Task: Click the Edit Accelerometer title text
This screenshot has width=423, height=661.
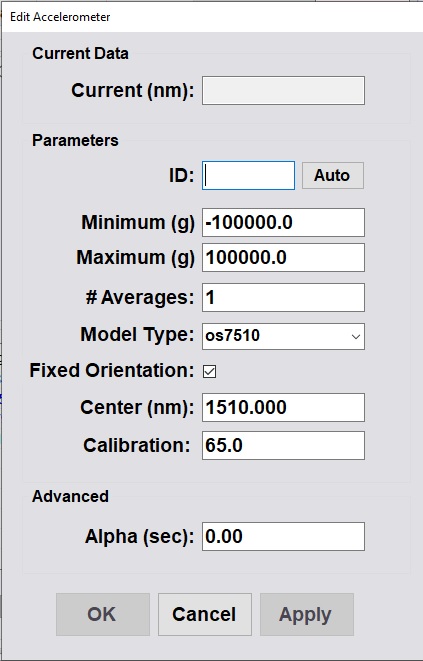Action: [x=60, y=17]
